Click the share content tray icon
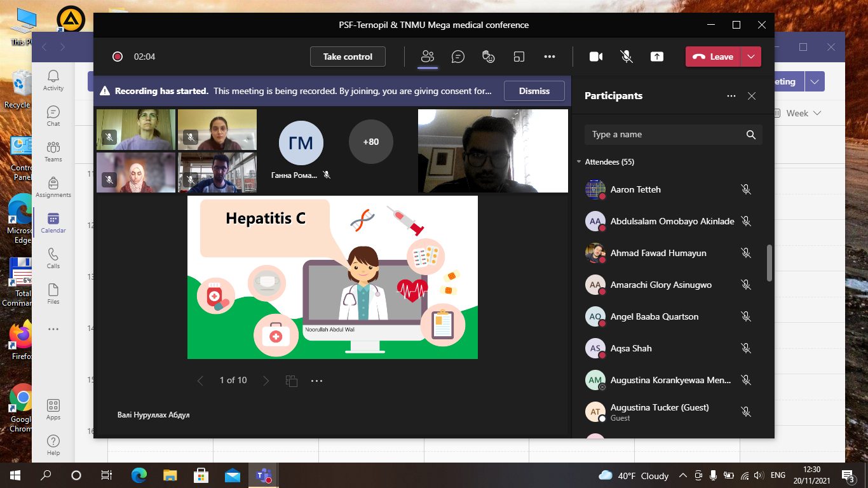The height and width of the screenshot is (488, 868). [656, 57]
